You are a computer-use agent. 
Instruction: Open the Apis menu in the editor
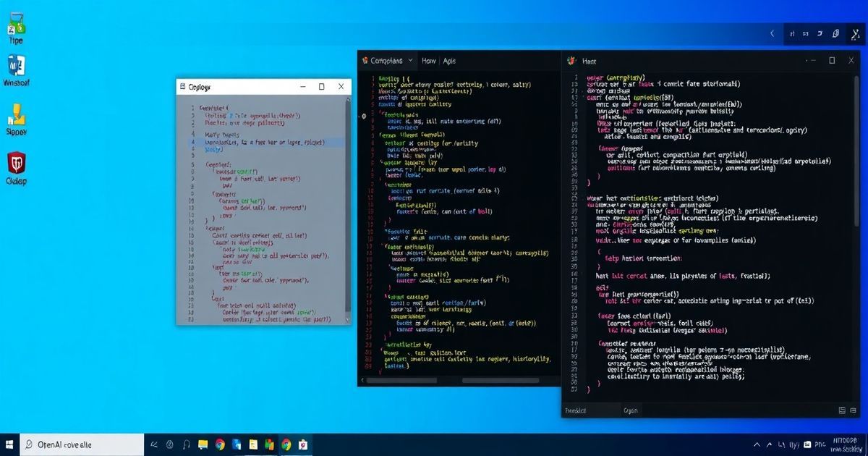pos(449,61)
